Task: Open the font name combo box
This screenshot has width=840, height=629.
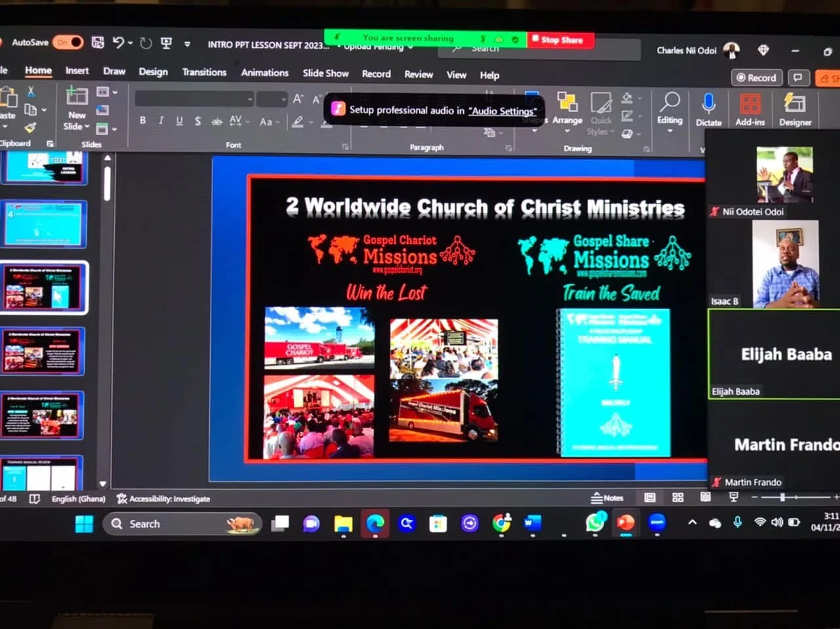Action: pyautogui.click(x=194, y=99)
